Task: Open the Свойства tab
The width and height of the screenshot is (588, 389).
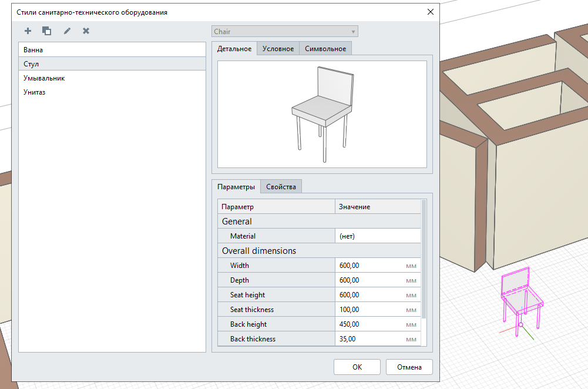Action: [x=281, y=187]
